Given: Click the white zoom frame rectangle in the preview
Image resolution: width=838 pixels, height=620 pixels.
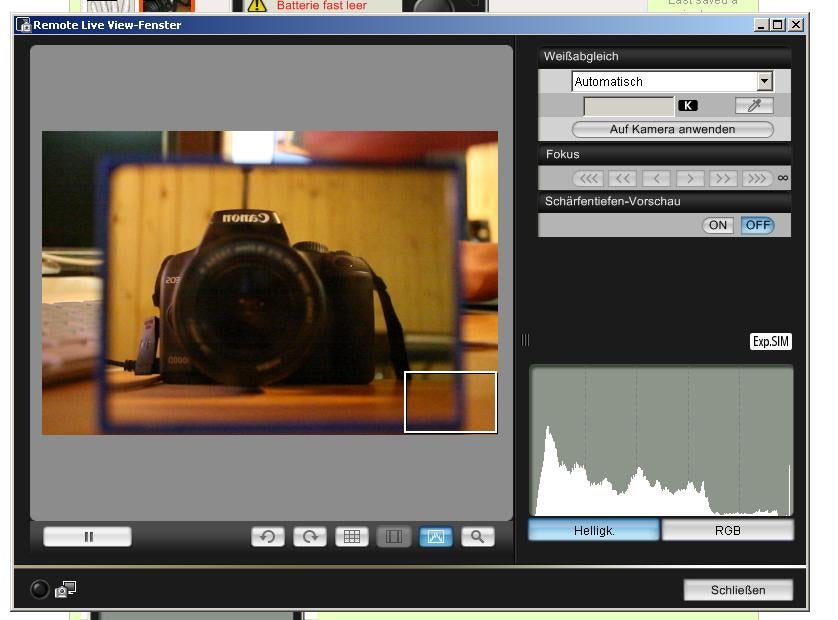Looking at the screenshot, I should tap(451, 402).
